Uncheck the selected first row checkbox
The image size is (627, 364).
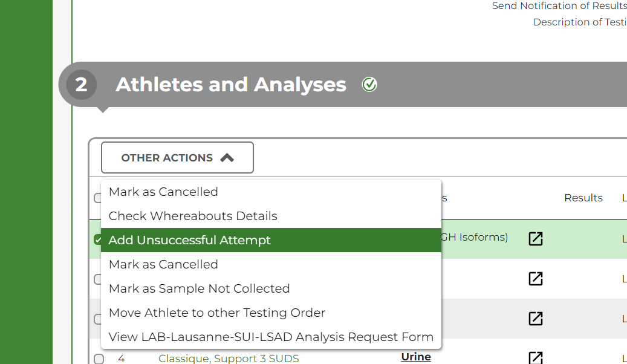pyautogui.click(x=97, y=239)
